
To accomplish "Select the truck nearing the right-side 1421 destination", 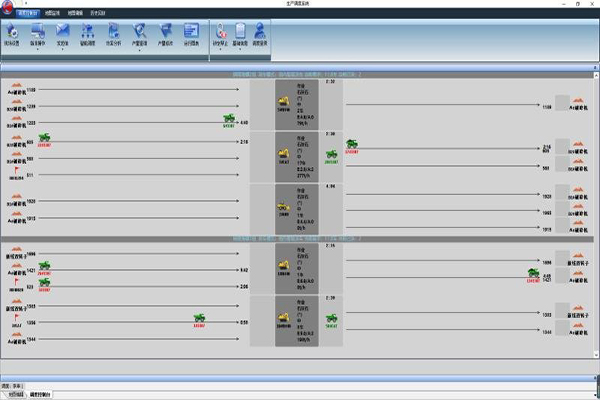I will (x=533, y=273).
